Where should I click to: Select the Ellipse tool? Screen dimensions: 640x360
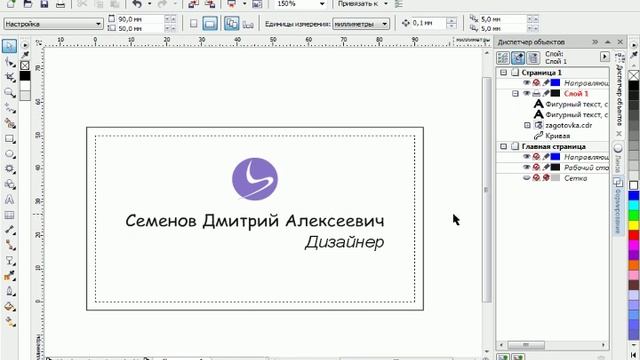[10, 154]
